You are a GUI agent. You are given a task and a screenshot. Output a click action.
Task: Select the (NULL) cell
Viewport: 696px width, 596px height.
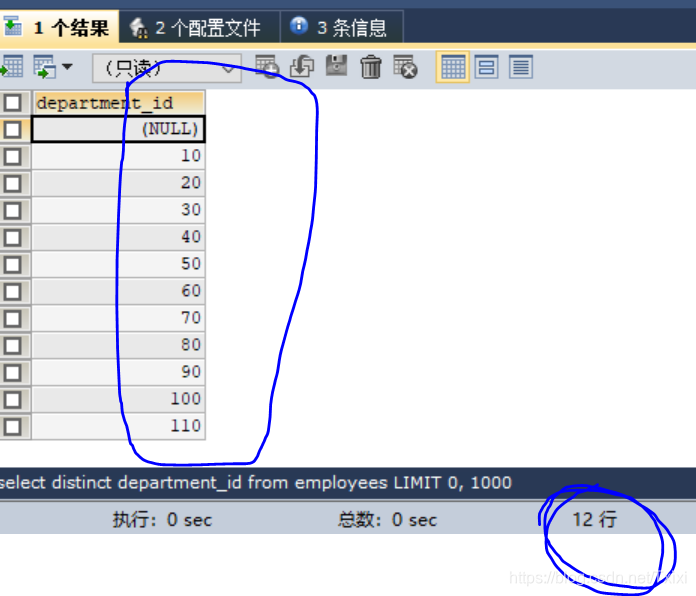[x=119, y=129]
